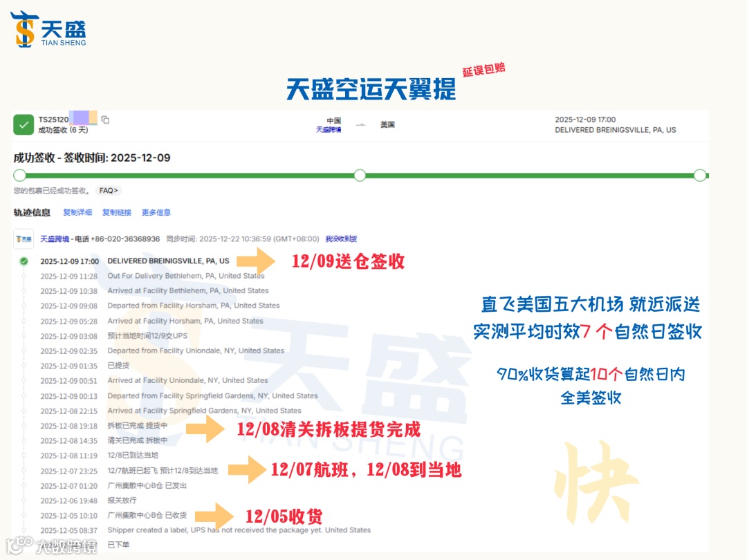The height and width of the screenshot is (560, 747).
Task: Click the 复制链接 link
Action: click(x=117, y=212)
